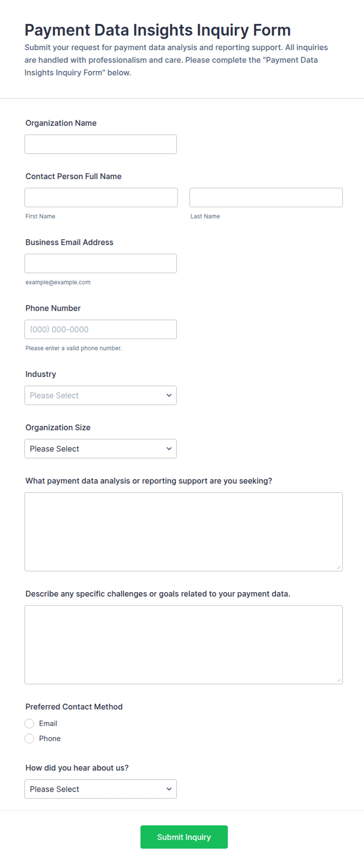Open the Industry select box
The image size is (364, 868).
101,395
